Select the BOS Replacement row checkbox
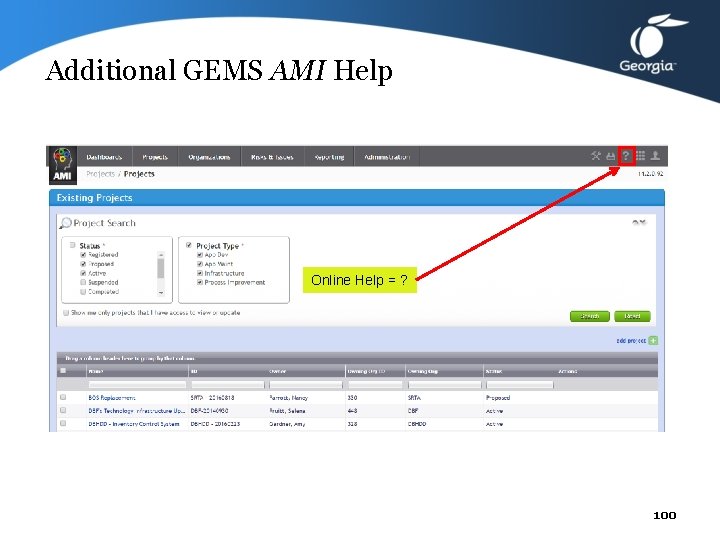This screenshot has height=540, width=720. click(x=63, y=397)
